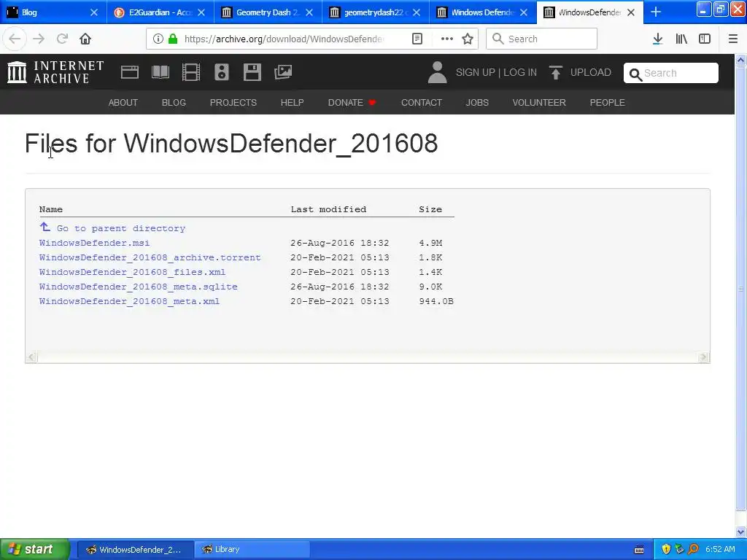
Task: Open the Archive web icon
Action: pyautogui.click(x=130, y=72)
